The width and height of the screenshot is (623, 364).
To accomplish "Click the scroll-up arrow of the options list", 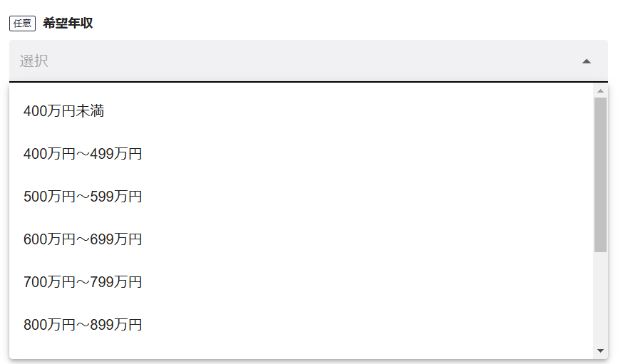I will pos(600,91).
